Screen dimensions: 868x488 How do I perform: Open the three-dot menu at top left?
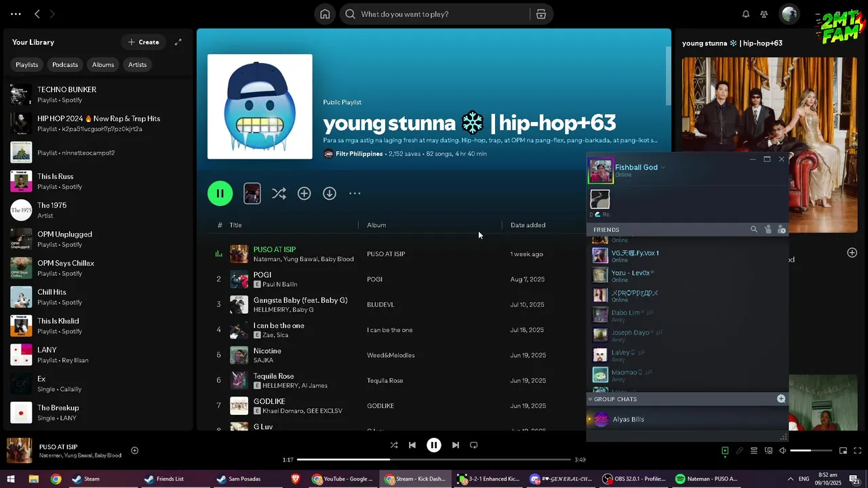tap(16, 14)
